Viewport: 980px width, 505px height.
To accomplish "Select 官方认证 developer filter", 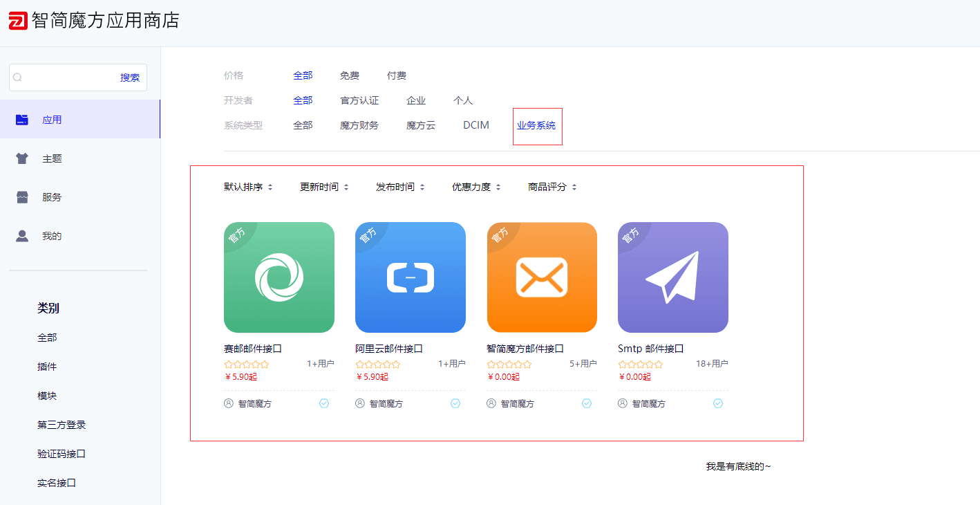I will pyautogui.click(x=359, y=100).
